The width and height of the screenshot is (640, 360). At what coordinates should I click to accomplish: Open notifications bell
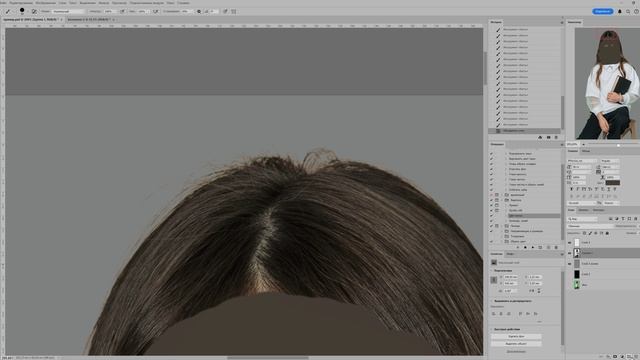[620, 11]
